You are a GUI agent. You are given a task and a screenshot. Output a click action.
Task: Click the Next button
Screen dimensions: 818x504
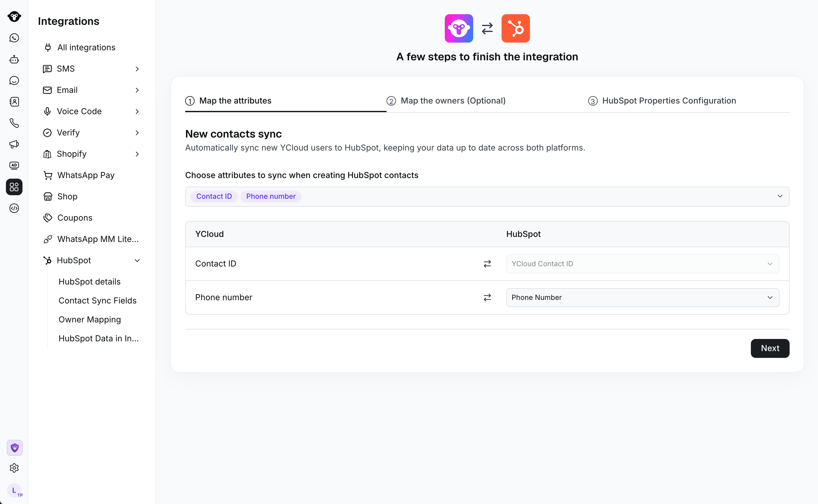click(770, 348)
